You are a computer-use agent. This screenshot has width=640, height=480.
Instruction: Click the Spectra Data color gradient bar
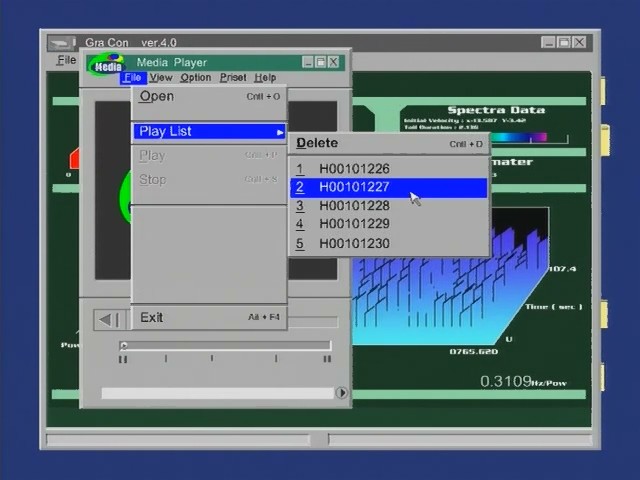pos(519,137)
